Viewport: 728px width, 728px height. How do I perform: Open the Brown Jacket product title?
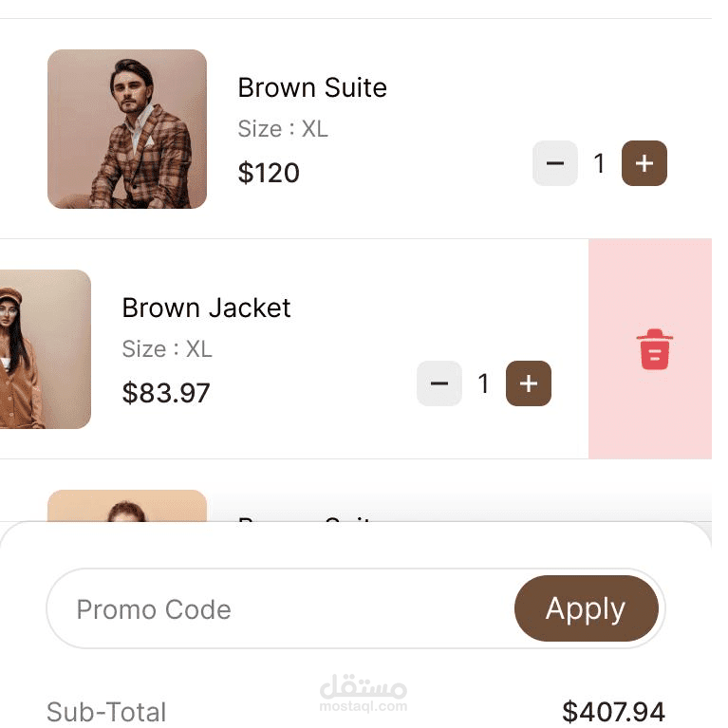click(x=206, y=308)
